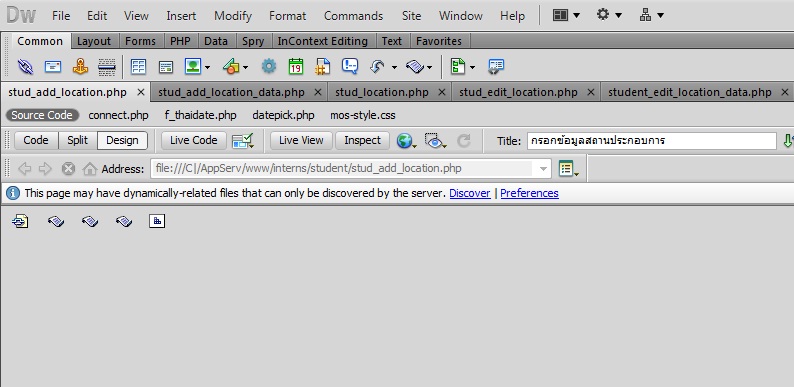The width and height of the screenshot is (794, 387).
Task: Switch to the Spry insert tab
Action: (x=253, y=41)
